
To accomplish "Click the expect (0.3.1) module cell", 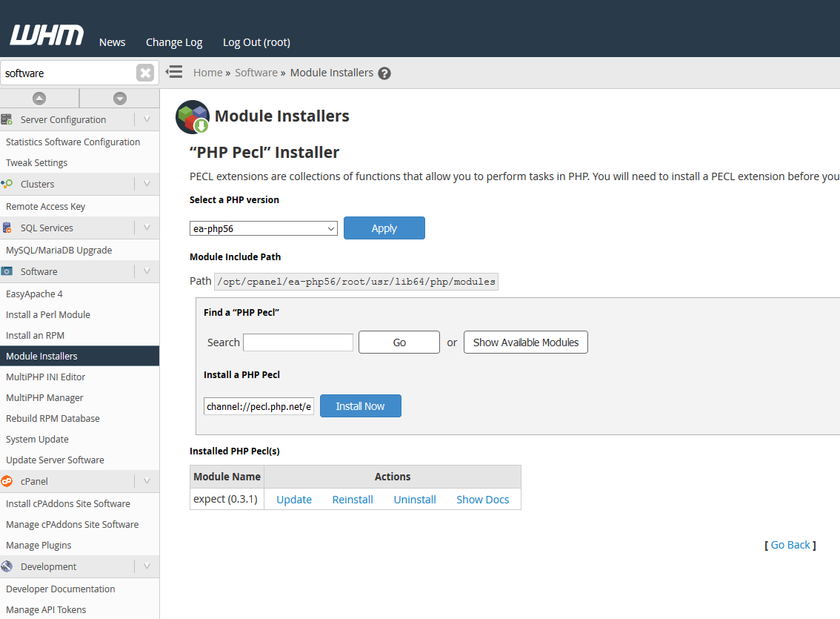I will pos(227,499).
